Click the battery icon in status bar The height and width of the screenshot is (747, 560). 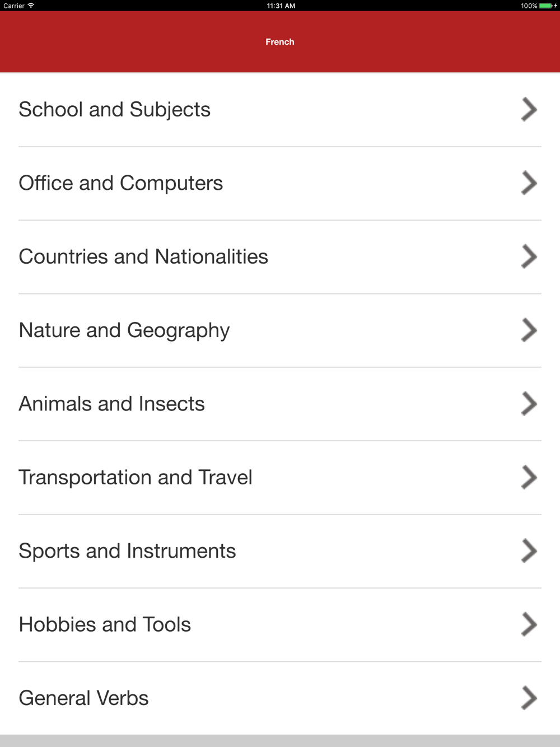click(x=545, y=6)
